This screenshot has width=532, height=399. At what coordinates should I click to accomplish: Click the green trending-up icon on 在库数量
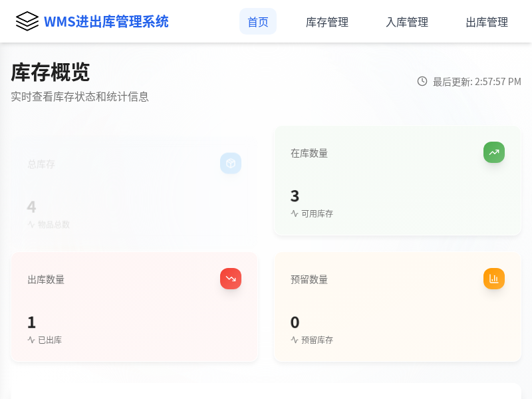pos(494,152)
